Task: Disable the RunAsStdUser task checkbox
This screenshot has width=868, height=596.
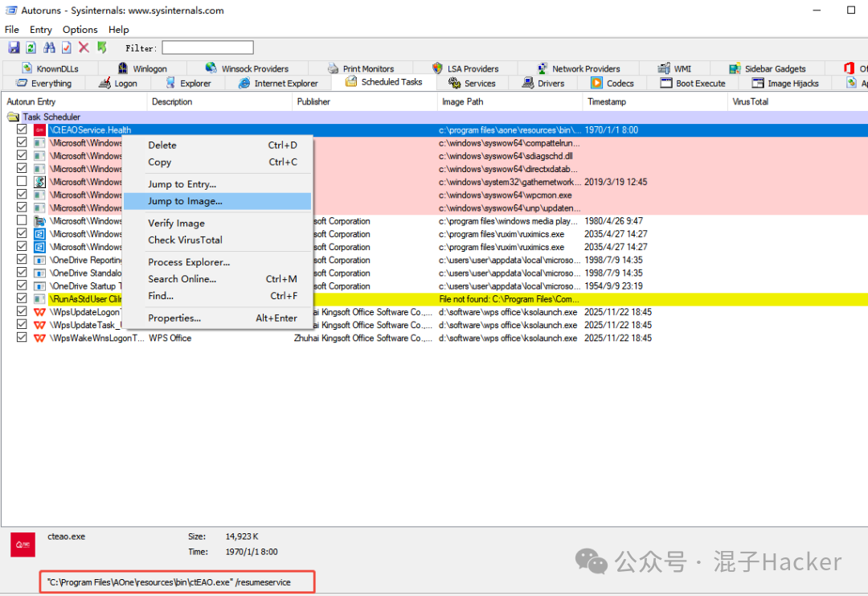Action: 22,299
